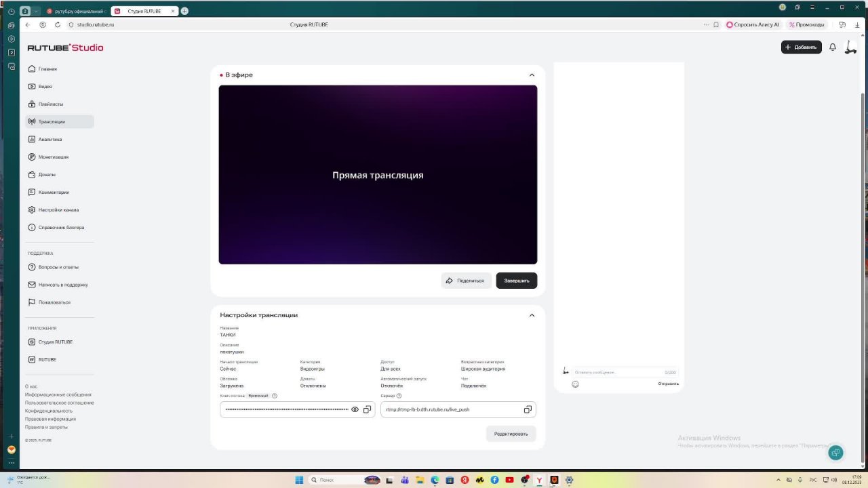
Task: Open the help tooltip next to Сервер
Action: (399, 396)
